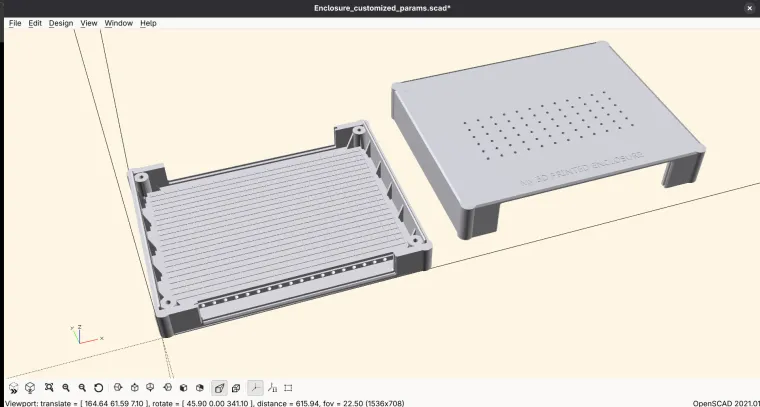Image resolution: width=760 pixels, height=407 pixels.
Task: Open the File menu
Action: (15, 23)
